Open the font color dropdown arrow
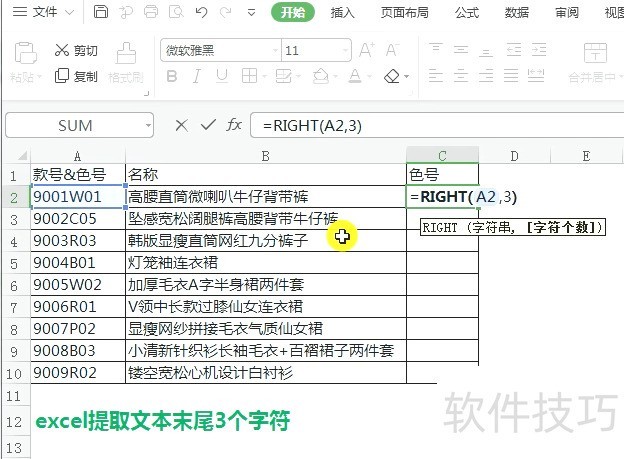 (369, 76)
